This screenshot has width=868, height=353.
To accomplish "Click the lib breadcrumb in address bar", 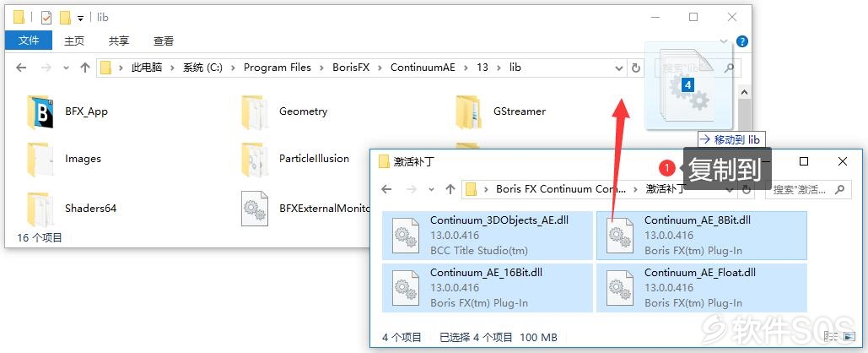I will (515, 68).
